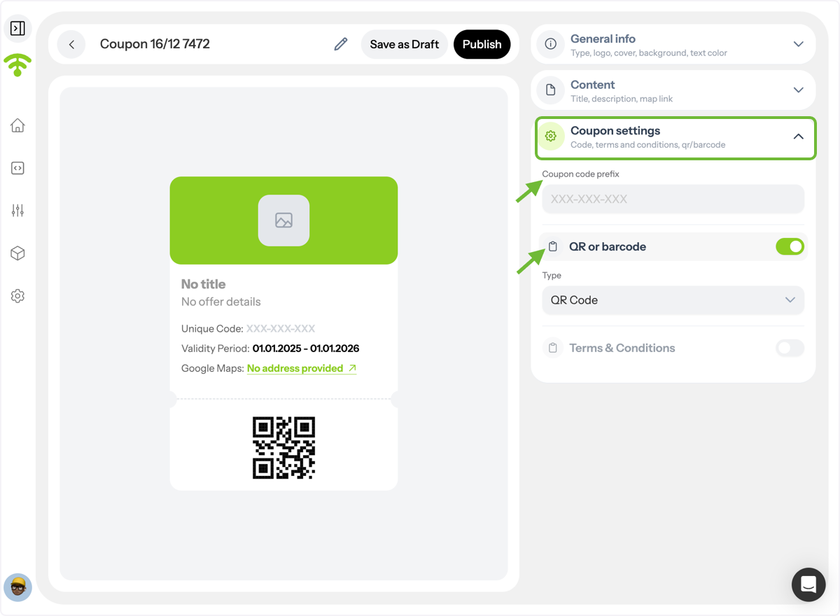Click the Coupon settings gear icon

551,136
